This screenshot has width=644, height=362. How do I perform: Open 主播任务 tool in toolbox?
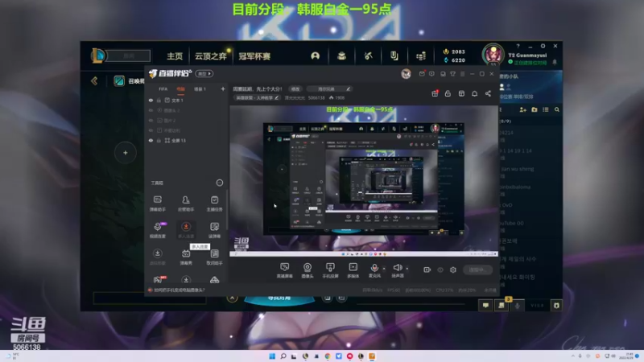coord(214,204)
